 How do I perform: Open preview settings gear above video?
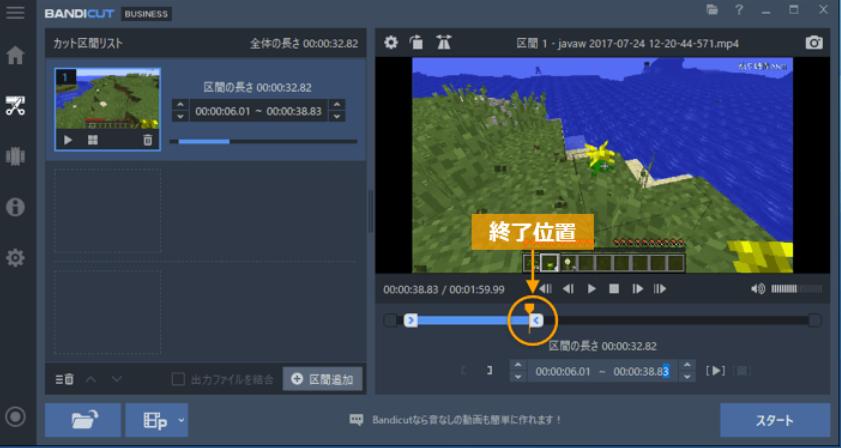(391, 42)
